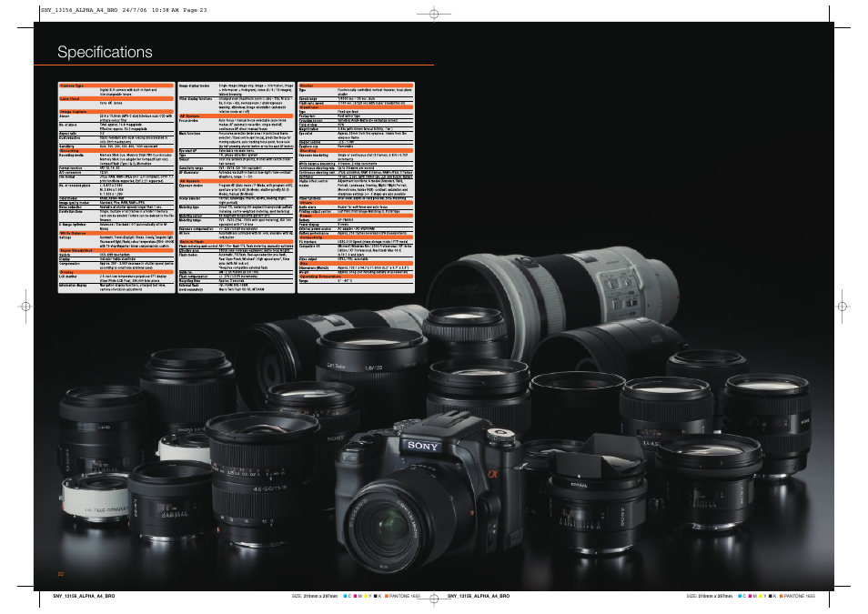Click the header slug "SNY_13156_ALPHA_A4_BRO 24/7/06"
Screen dimensions: 868x614
(94, 10)
